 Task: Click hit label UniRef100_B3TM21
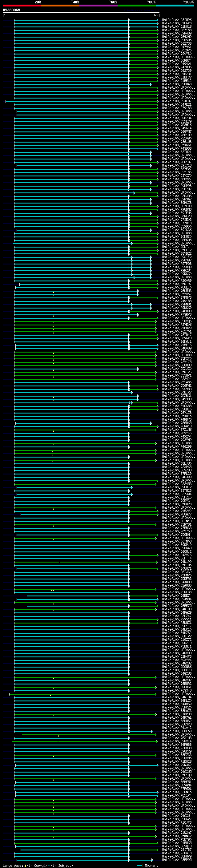[x=176, y=152]
